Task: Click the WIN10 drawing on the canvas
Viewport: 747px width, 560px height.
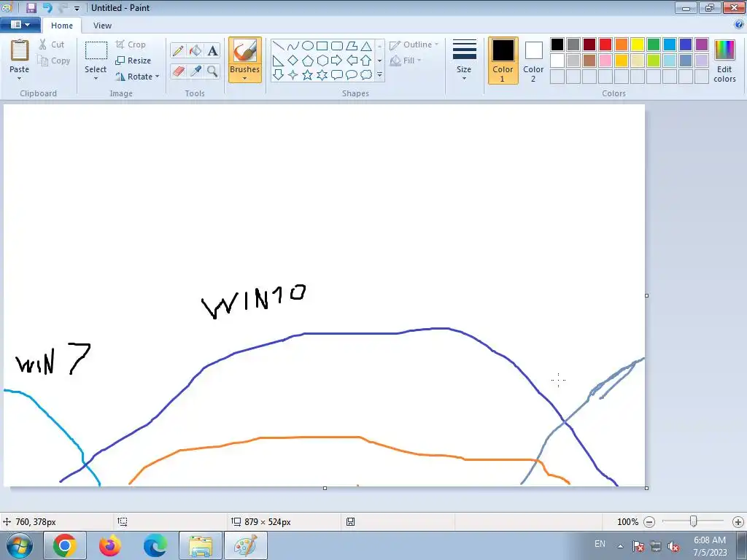Action: click(x=253, y=301)
